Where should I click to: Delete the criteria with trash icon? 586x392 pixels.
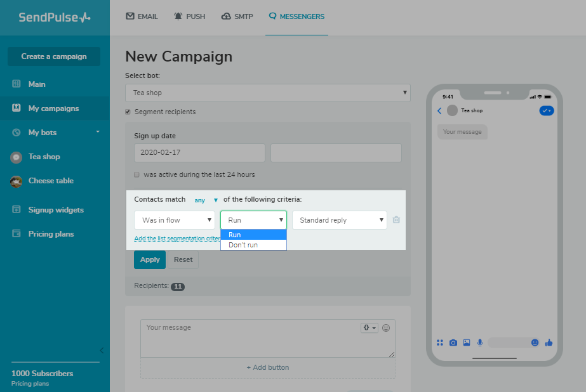(397, 220)
